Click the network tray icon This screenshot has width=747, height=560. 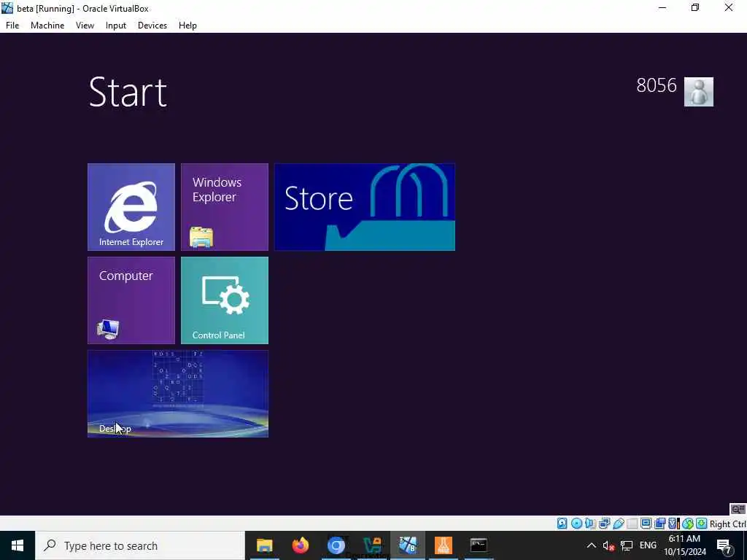(x=627, y=545)
